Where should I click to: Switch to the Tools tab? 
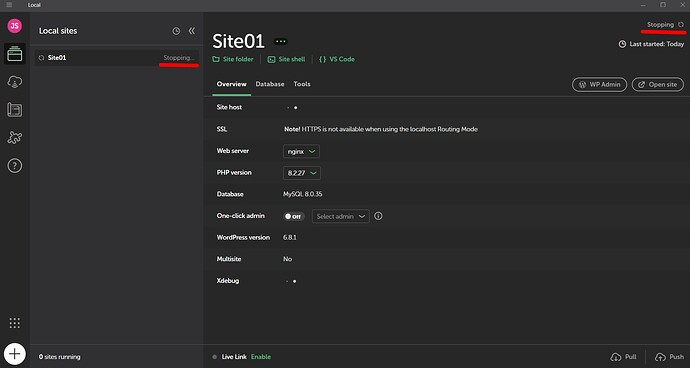pyautogui.click(x=302, y=84)
